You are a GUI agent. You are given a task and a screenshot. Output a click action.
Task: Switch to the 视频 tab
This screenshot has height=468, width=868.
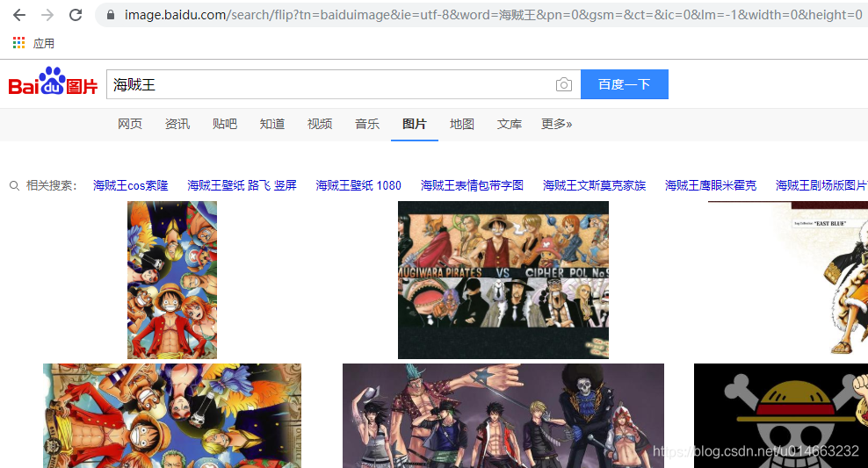(x=320, y=124)
